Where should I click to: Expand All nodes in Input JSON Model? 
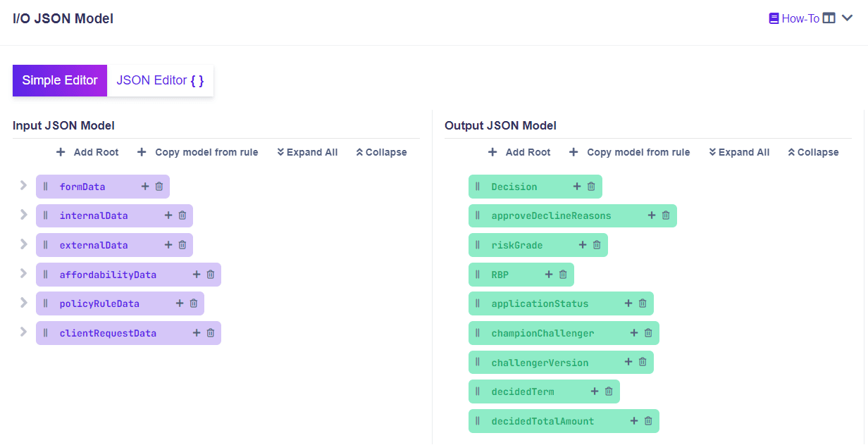pos(307,152)
